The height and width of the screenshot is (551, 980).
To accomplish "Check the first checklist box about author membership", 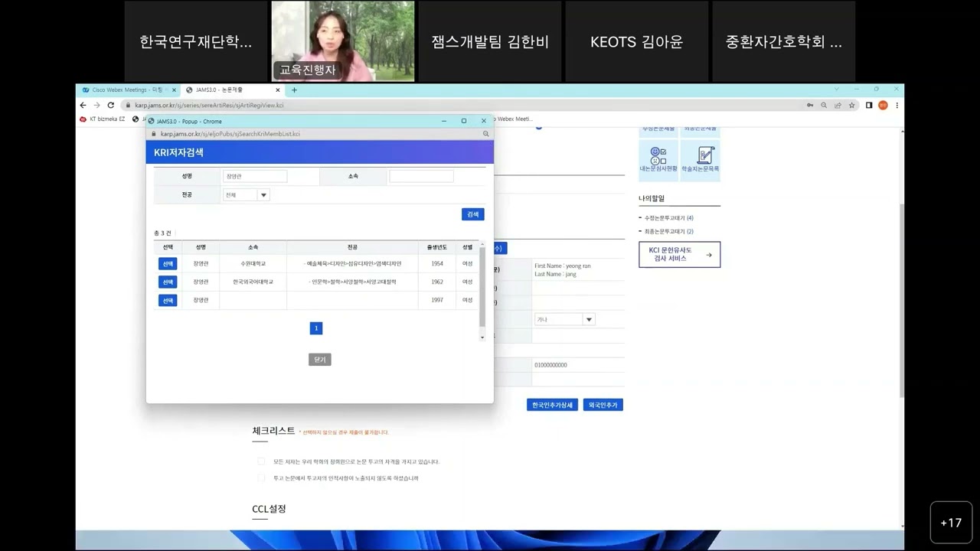I will (x=261, y=461).
